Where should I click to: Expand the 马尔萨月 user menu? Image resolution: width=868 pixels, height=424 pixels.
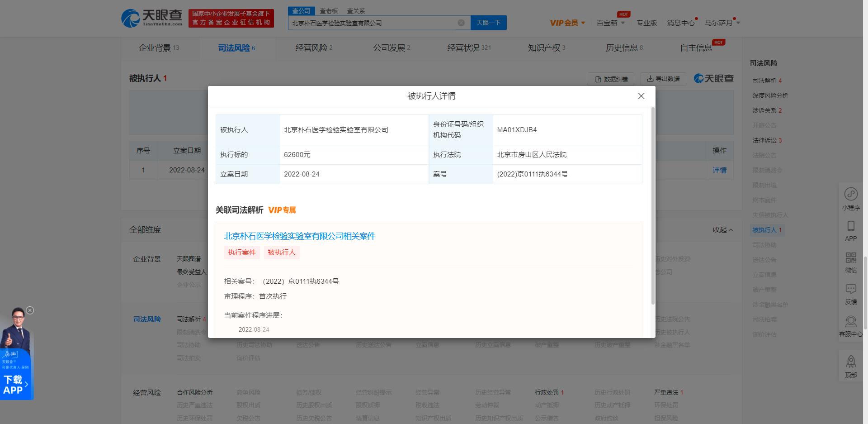pyautogui.click(x=722, y=23)
